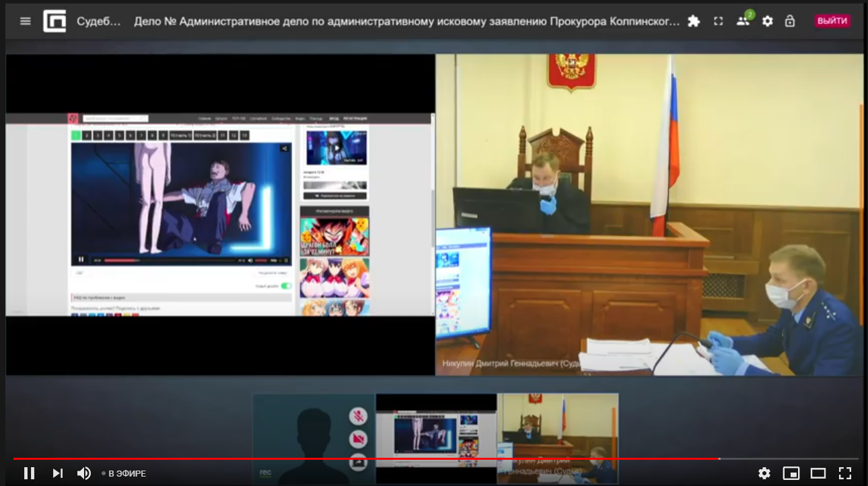This screenshot has width=868, height=486.
Task: Open the puzzle-piece extensions icon
Action: pyautogui.click(x=694, y=21)
